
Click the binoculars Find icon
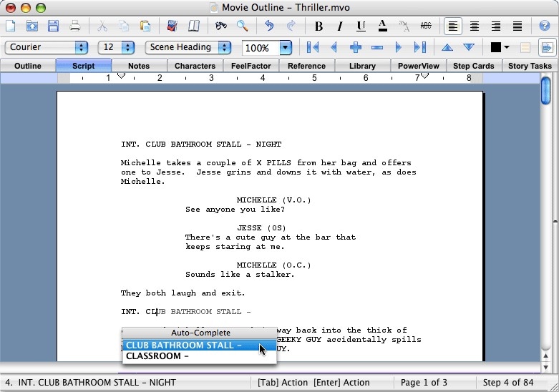(221, 26)
